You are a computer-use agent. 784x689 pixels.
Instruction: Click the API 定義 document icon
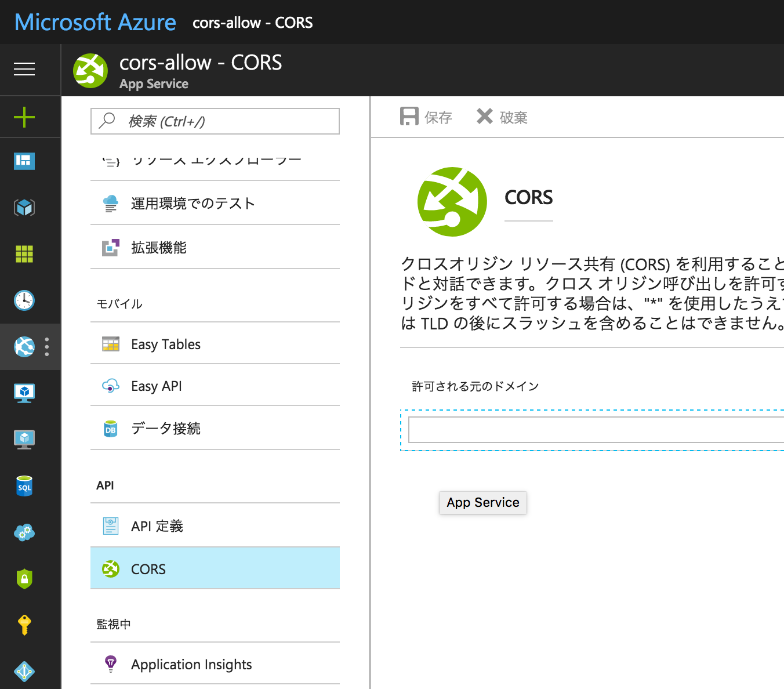tap(110, 526)
